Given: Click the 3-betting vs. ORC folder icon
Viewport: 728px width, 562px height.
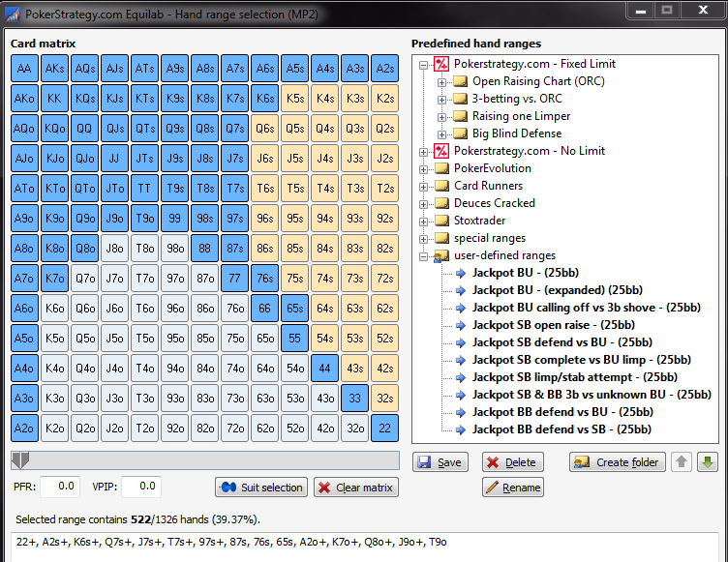Looking at the screenshot, I should pyautogui.click(x=460, y=99).
